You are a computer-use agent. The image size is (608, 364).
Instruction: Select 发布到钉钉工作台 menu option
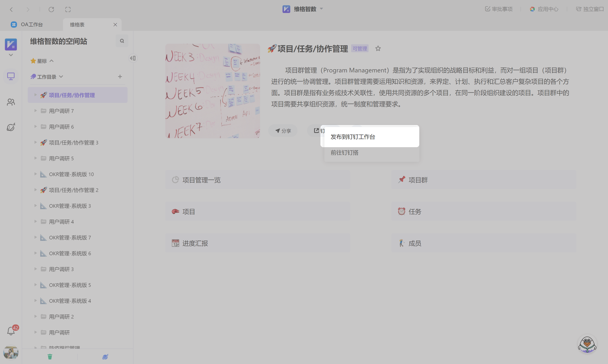[353, 137]
